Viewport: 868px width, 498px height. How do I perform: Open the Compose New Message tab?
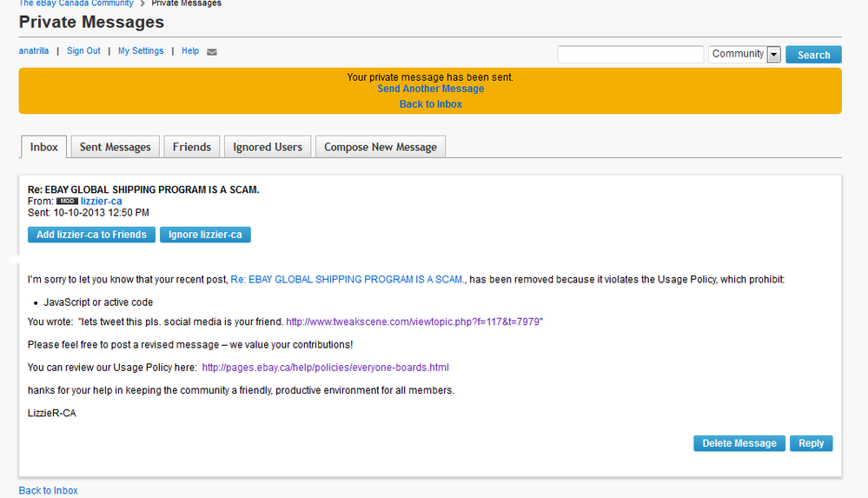[x=381, y=147]
